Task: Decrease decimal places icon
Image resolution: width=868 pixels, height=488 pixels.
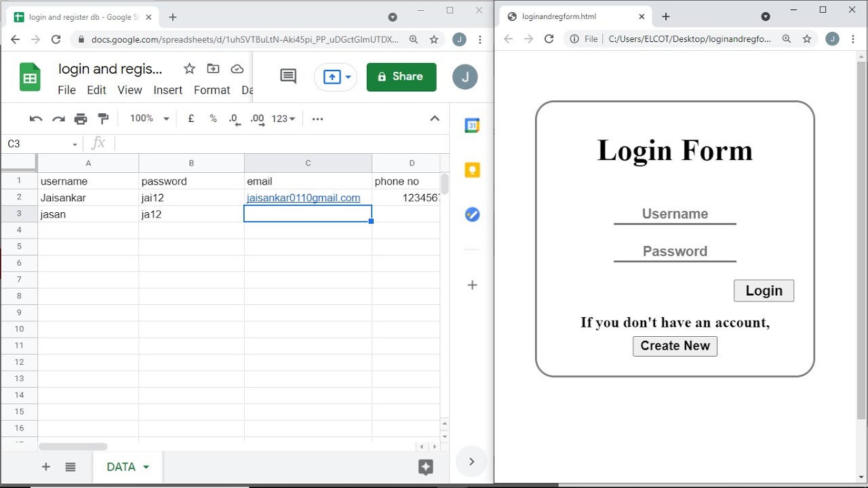Action: coord(234,119)
